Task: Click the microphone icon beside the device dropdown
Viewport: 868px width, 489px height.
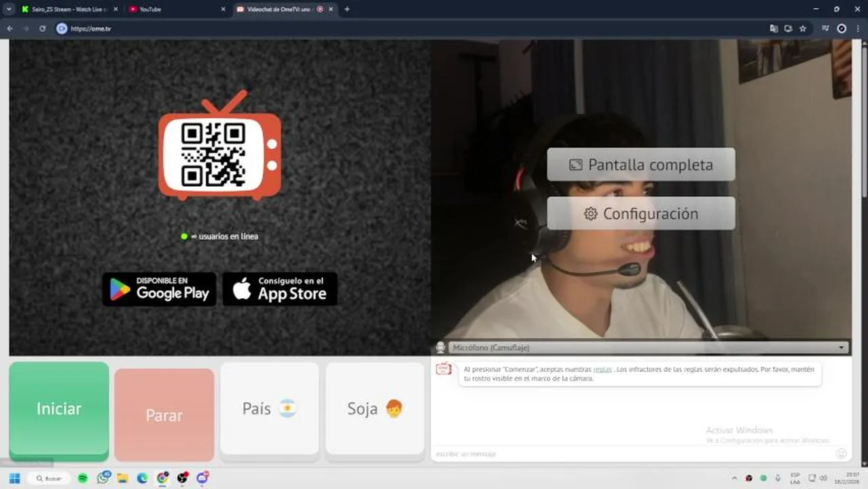Action: (440, 348)
